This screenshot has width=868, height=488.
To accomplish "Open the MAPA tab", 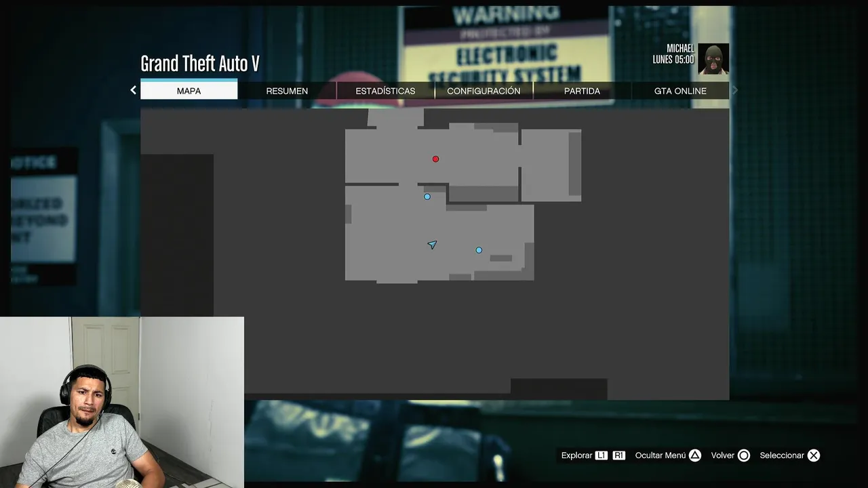I will [189, 90].
